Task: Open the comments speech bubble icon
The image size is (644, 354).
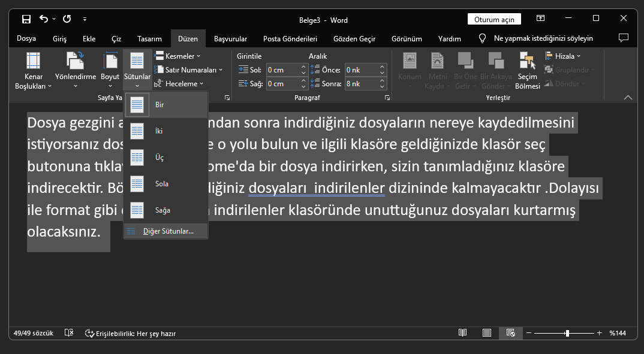Action: (624, 38)
